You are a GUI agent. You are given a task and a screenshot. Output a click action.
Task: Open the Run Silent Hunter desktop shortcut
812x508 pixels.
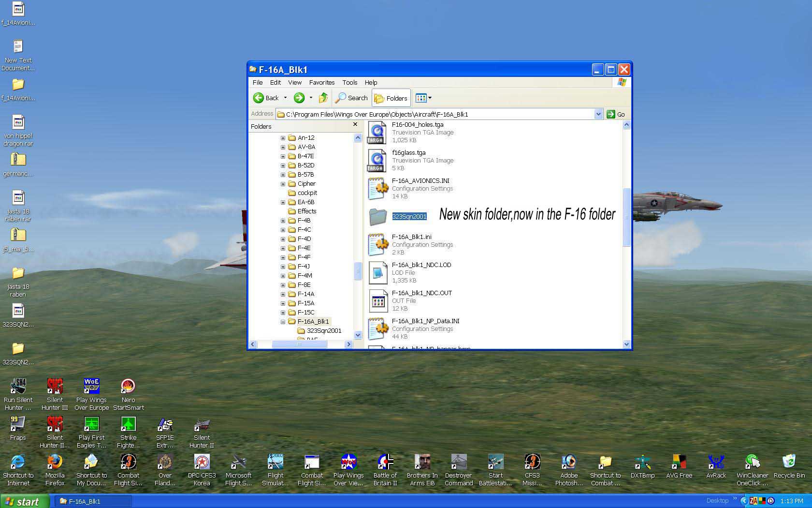pos(18,394)
